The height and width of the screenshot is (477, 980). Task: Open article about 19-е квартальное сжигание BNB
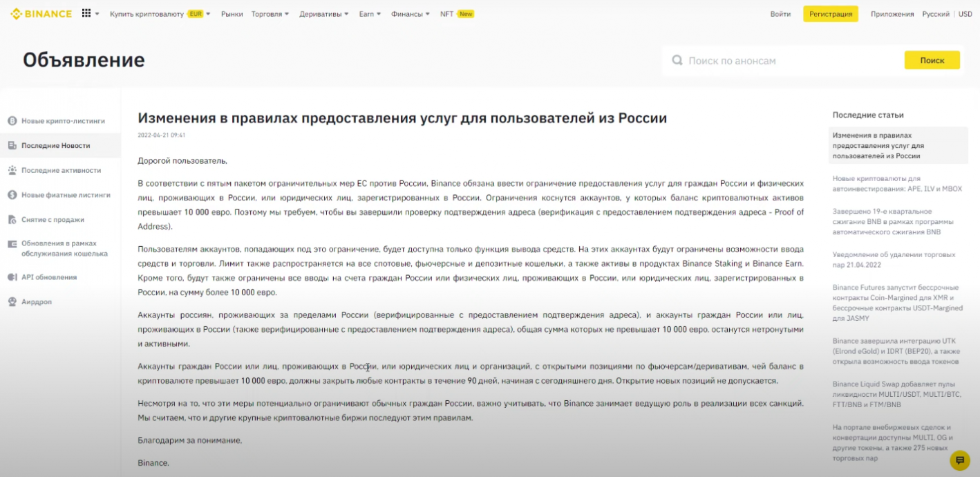pos(893,222)
